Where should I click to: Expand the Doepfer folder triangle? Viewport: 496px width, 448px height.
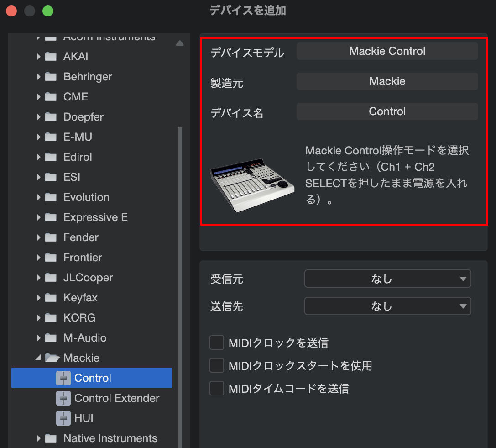[39, 117]
